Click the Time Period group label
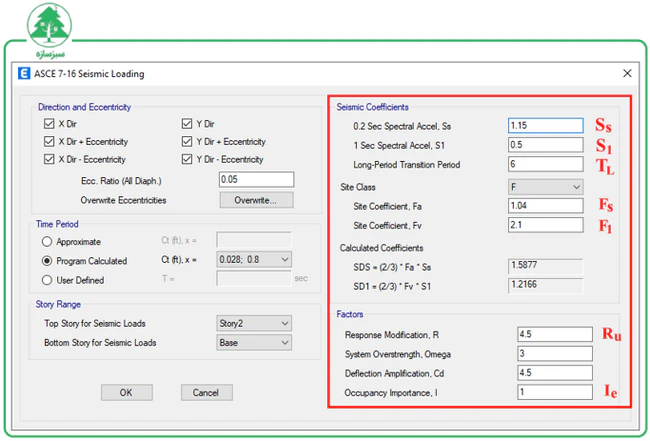 click(57, 224)
